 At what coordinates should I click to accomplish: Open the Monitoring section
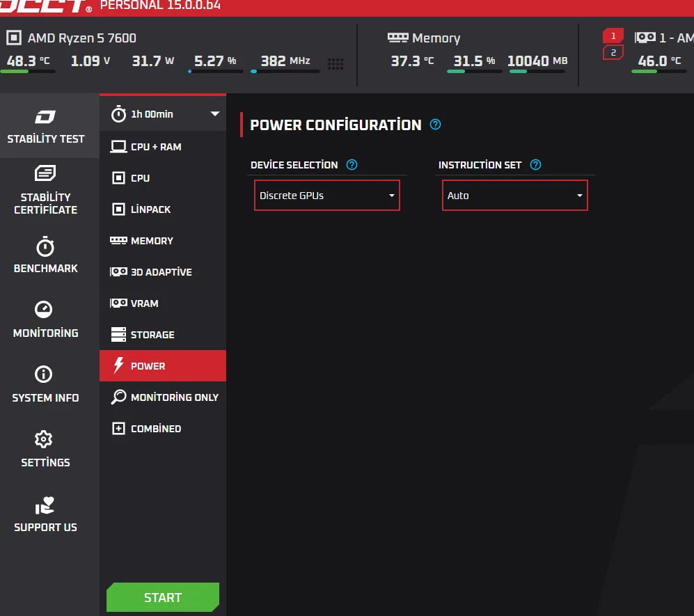pyautogui.click(x=45, y=319)
